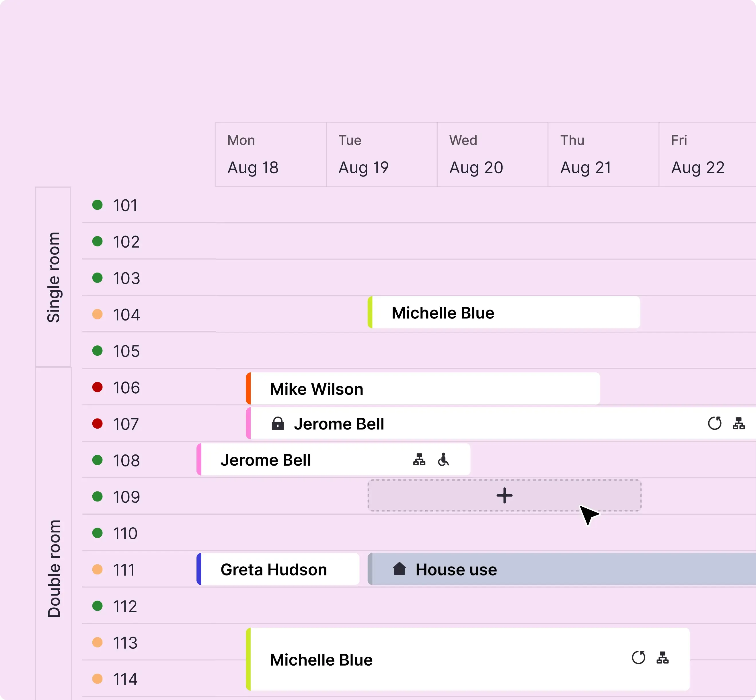Click the house icon on the House use block
The width and height of the screenshot is (756, 700).
(x=400, y=569)
